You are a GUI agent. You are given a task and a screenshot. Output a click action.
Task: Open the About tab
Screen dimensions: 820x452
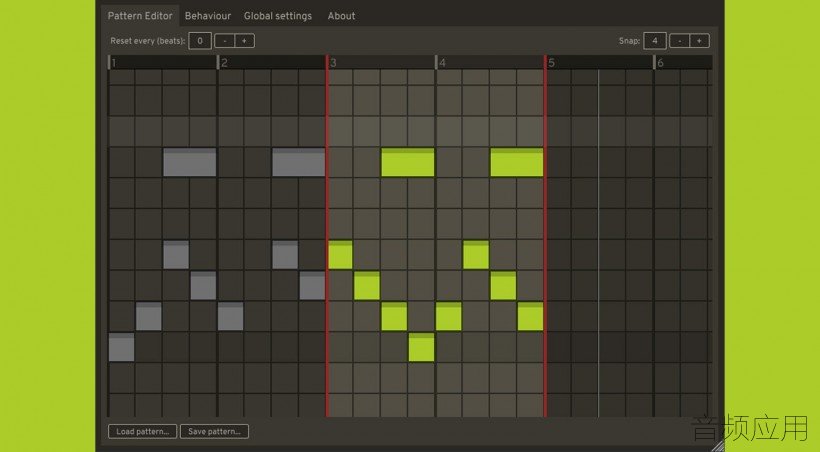(x=341, y=16)
